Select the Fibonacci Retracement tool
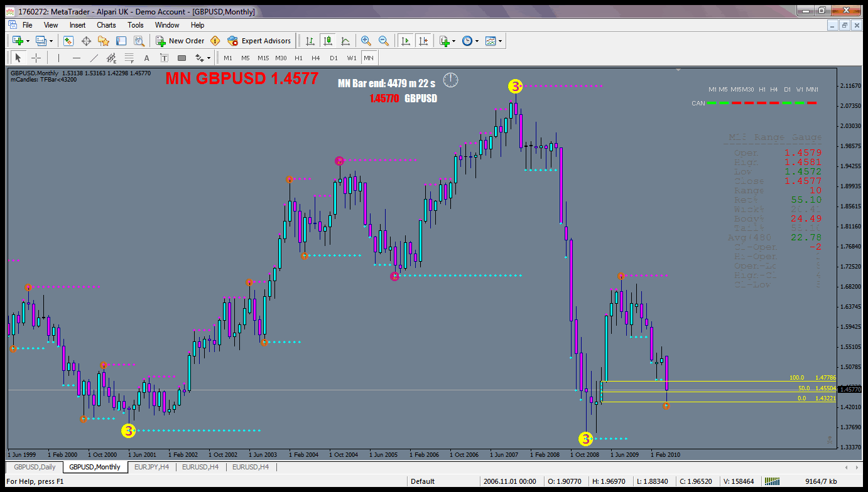The image size is (868, 492). [x=129, y=58]
